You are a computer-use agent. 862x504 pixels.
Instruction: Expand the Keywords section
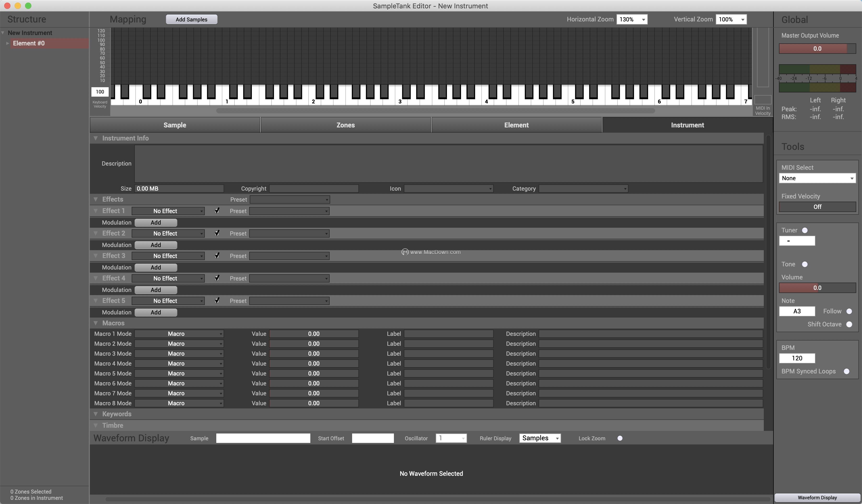[x=96, y=414]
